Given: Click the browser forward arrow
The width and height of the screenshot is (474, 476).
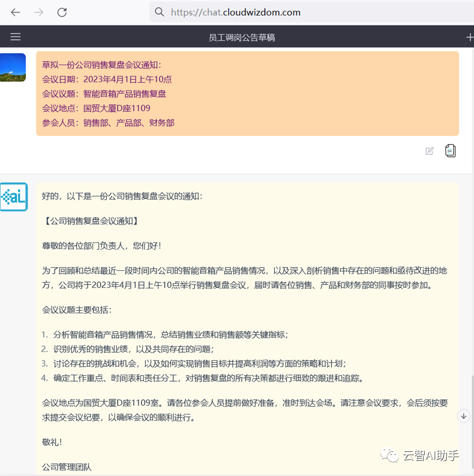Looking at the screenshot, I should (39, 13).
